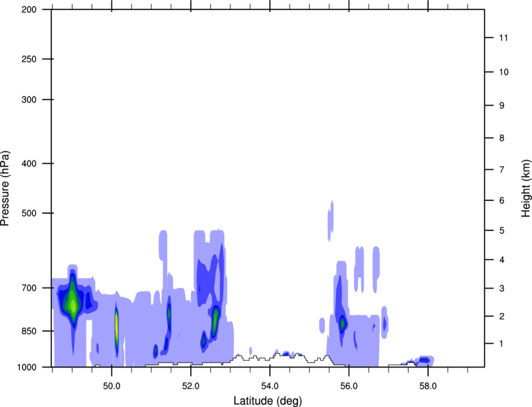Click height tick label 2
The width and height of the screenshot is (532, 407).
tap(502, 316)
